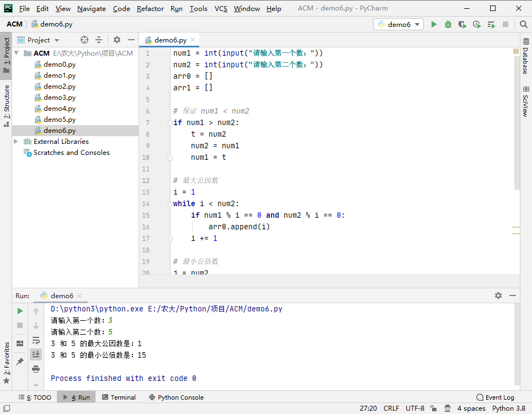
Task: Toggle scroll to end in Run console
Action: click(36, 354)
